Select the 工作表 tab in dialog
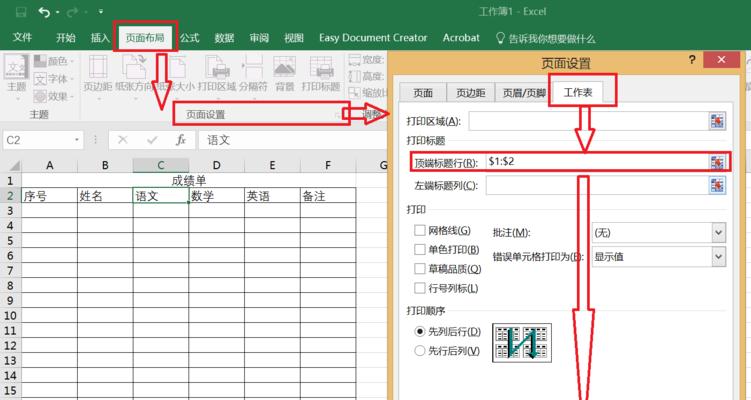The width and height of the screenshot is (751, 400). (x=578, y=92)
